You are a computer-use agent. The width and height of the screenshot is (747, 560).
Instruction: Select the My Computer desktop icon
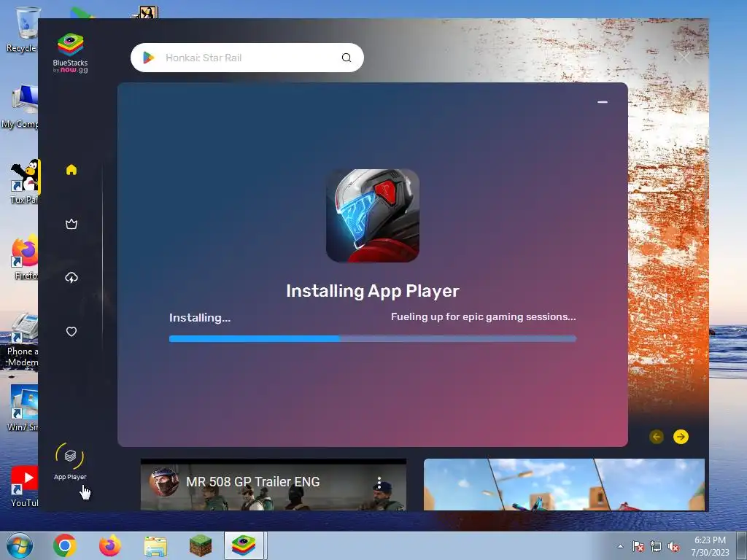point(20,106)
